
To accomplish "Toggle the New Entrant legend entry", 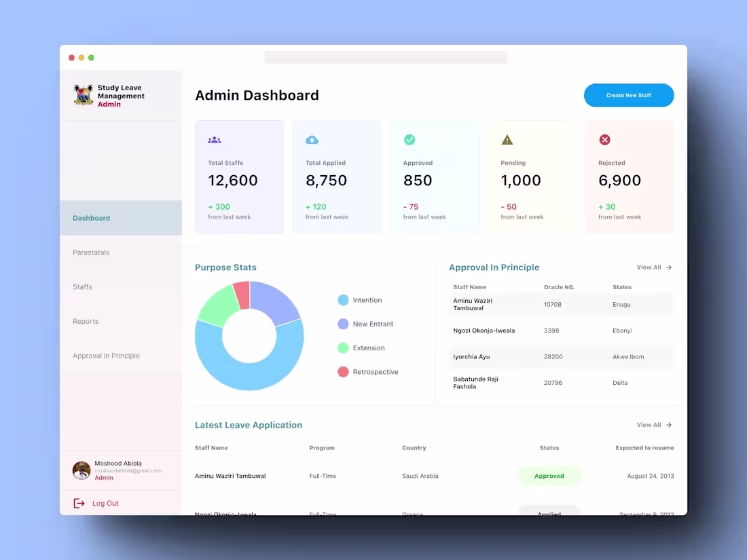I will coord(365,324).
